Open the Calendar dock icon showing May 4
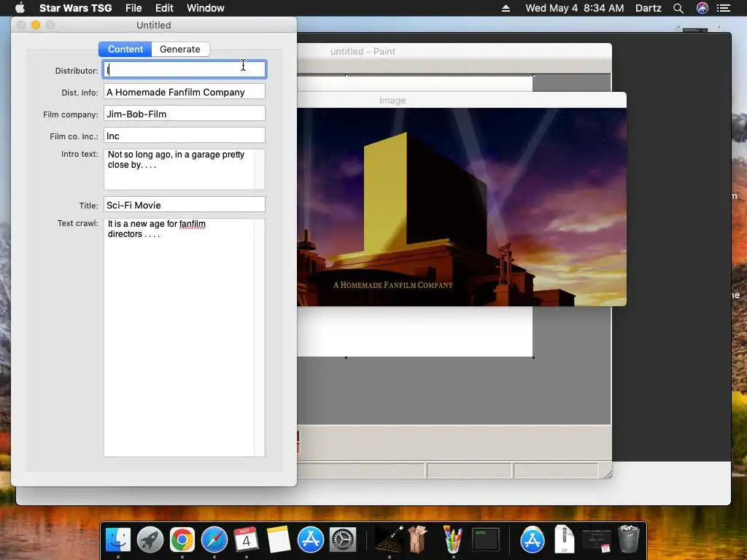The height and width of the screenshot is (560, 747). (x=246, y=540)
